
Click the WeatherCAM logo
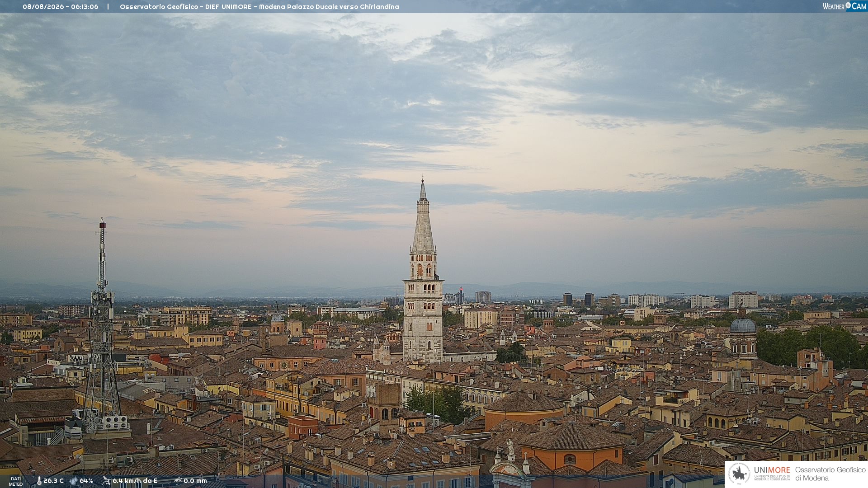[844, 6]
